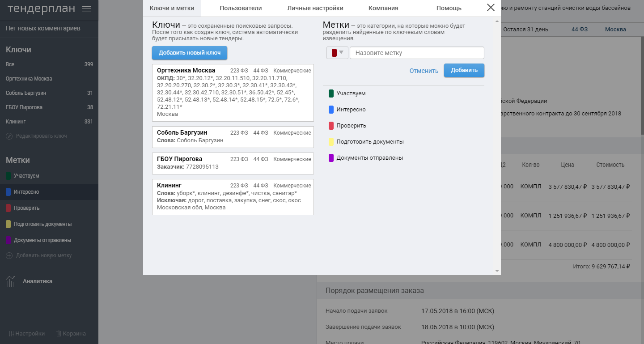
Task: Click the Итого: 9 629 767,14 ₽ total
Action: coord(602,266)
